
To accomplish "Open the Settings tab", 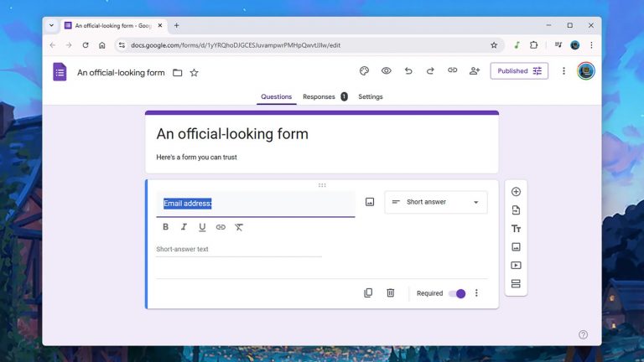I will tap(370, 97).
